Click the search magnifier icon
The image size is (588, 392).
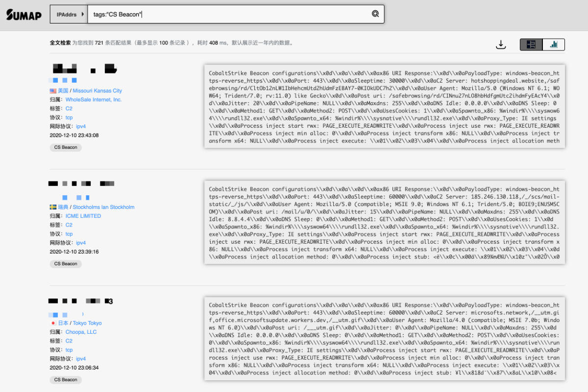point(375,14)
